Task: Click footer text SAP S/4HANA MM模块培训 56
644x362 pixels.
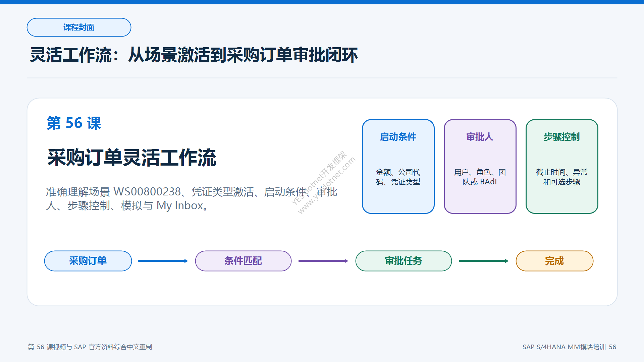Action: click(569, 347)
